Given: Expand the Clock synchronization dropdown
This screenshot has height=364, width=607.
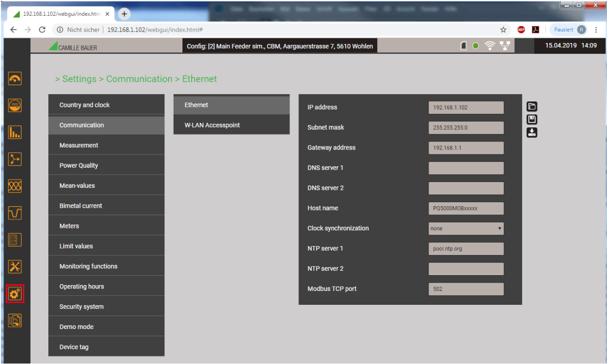Looking at the screenshot, I should [x=466, y=228].
